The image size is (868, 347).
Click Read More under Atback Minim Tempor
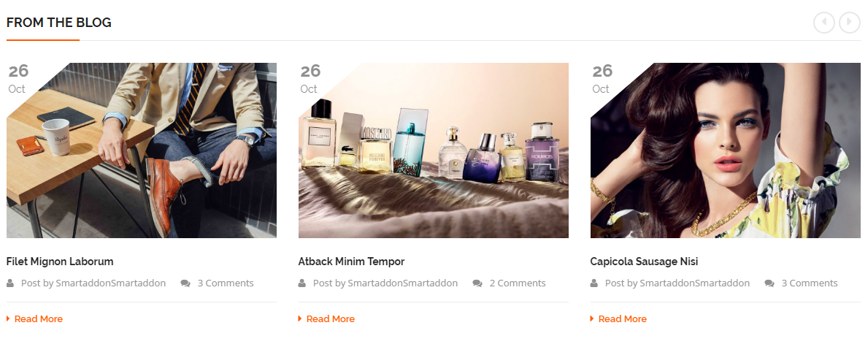click(331, 319)
